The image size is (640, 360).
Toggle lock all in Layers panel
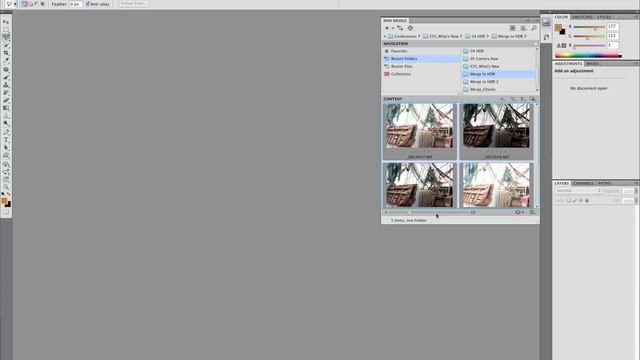coord(587,200)
